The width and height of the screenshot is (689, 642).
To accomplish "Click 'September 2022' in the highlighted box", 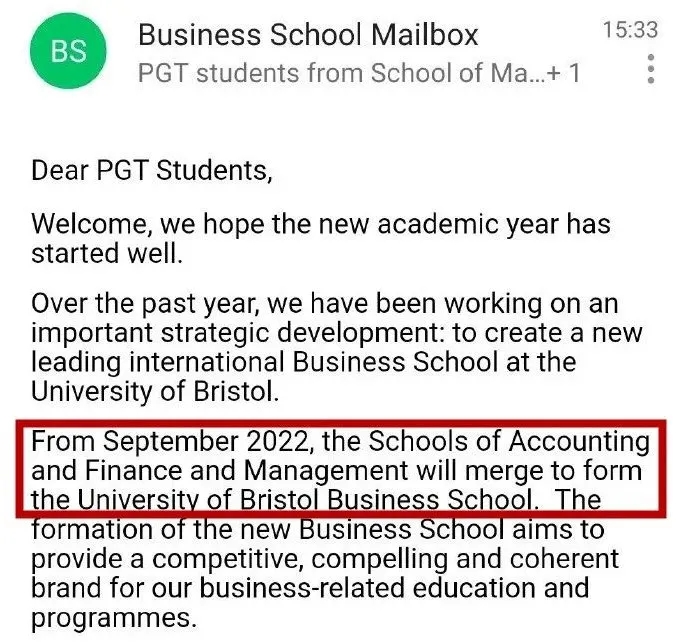I will pos(205,442).
